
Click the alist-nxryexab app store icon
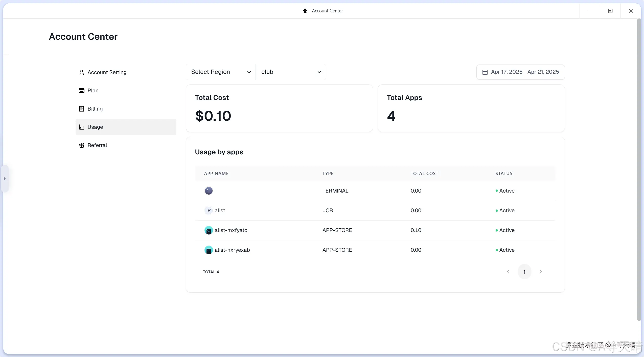tap(209, 250)
